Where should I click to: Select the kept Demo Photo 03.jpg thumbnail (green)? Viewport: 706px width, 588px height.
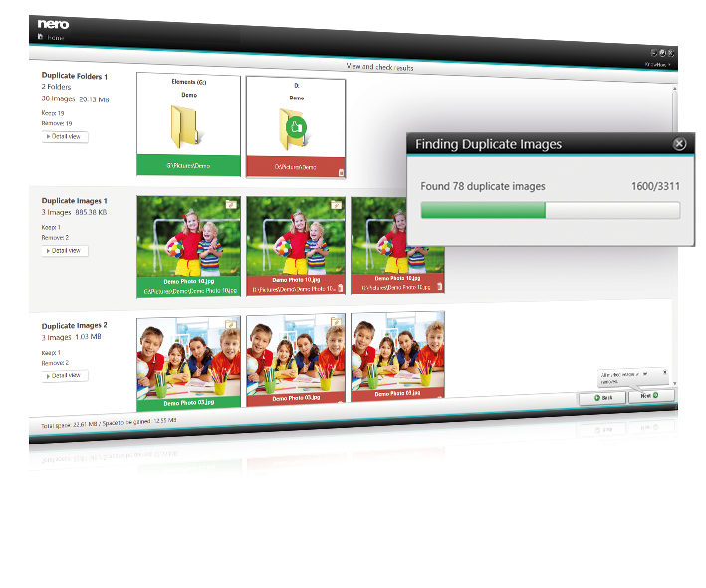(188, 364)
